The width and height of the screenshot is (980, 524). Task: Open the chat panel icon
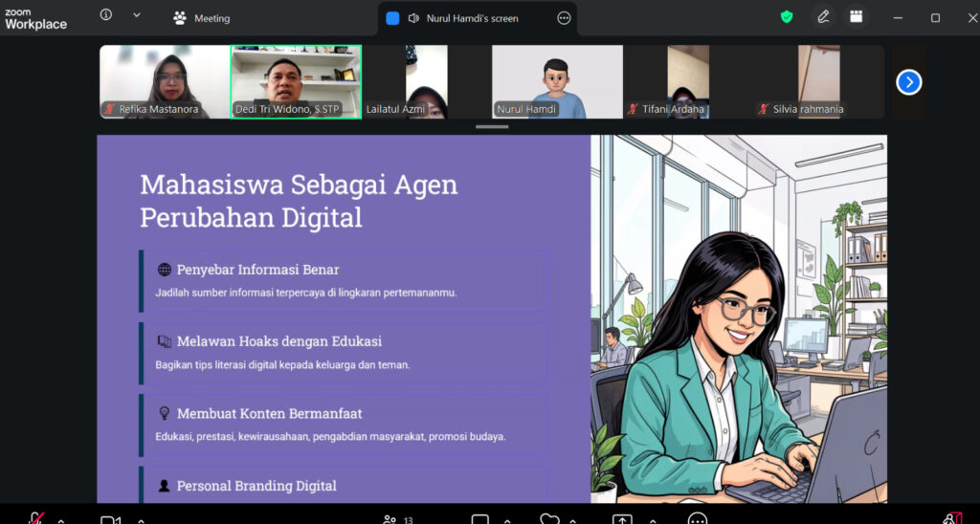coord(480,519)
